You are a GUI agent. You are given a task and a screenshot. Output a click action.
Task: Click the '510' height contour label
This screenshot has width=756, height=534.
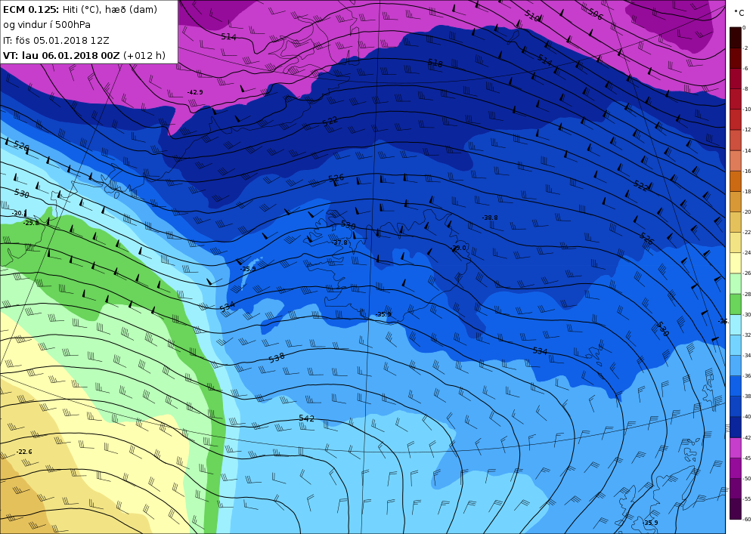[532, 17]
